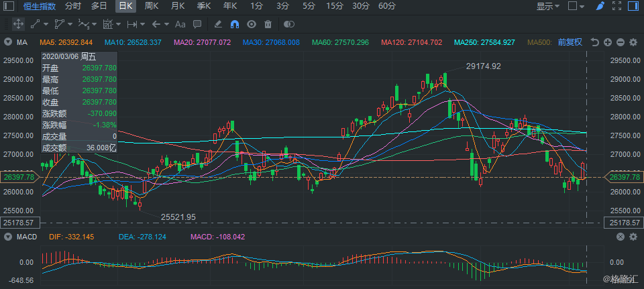Select the arrow marker tool

(156, 24)
